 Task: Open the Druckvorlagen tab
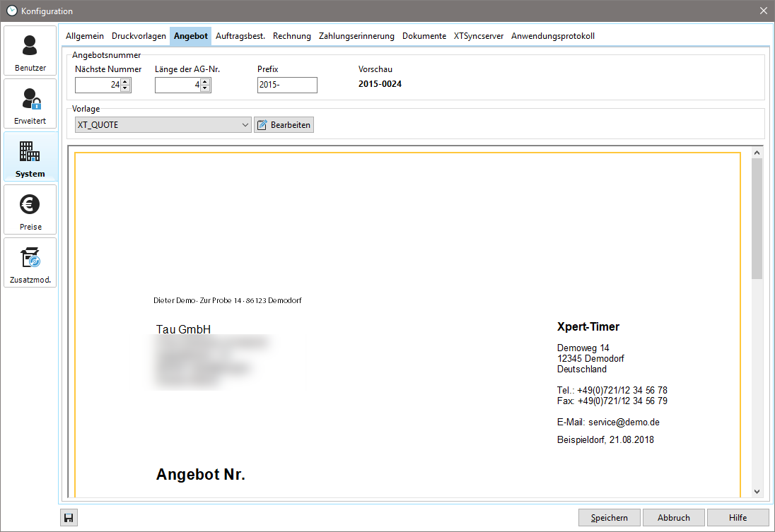(139, 36)
